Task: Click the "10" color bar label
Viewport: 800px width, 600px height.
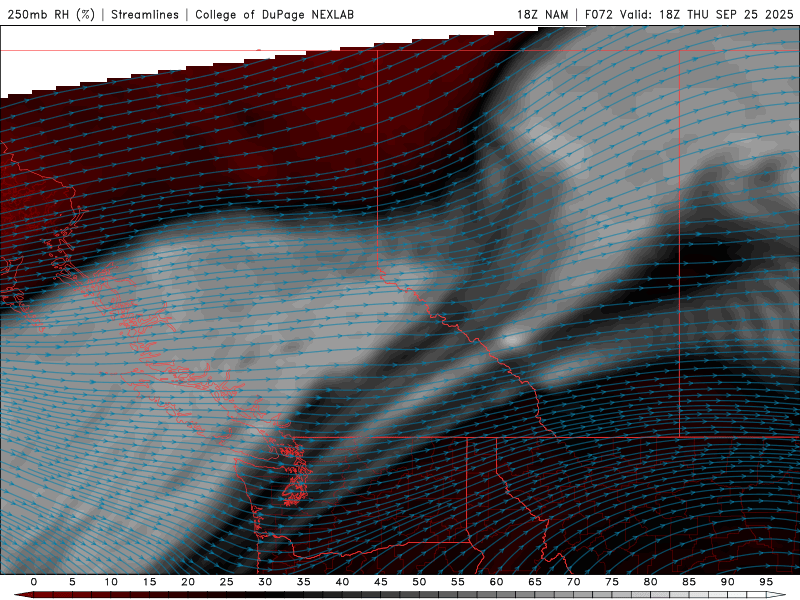Action: (111, 582)
